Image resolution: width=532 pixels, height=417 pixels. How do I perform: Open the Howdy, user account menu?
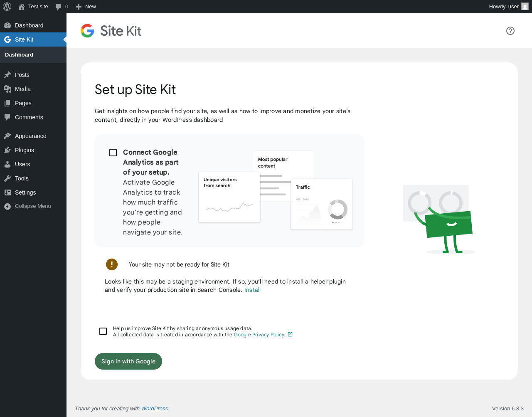click(503, 7)
